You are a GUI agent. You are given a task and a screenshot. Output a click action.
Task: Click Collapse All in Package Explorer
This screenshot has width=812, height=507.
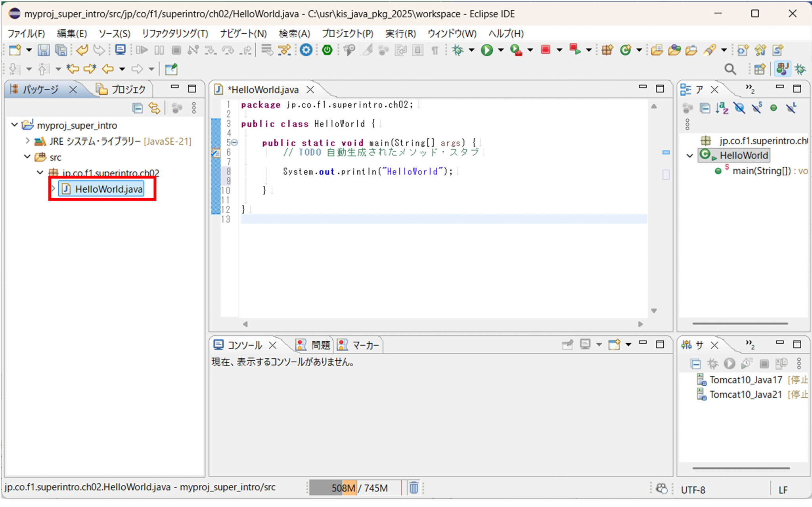pos(137,108)
